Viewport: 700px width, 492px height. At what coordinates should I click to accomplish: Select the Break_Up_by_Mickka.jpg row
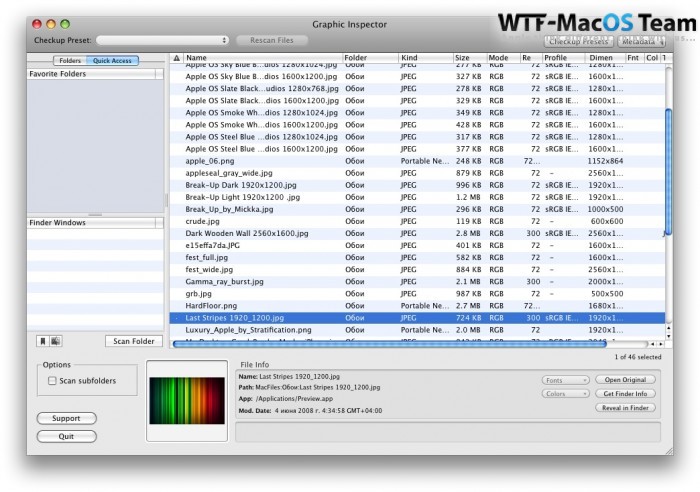417,209
